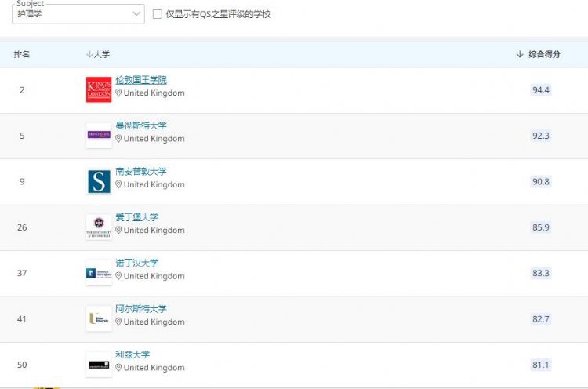588x389 pixels.
Task: Click United Kingdom under 爱丁堡大学
Action: pos(154,230)
